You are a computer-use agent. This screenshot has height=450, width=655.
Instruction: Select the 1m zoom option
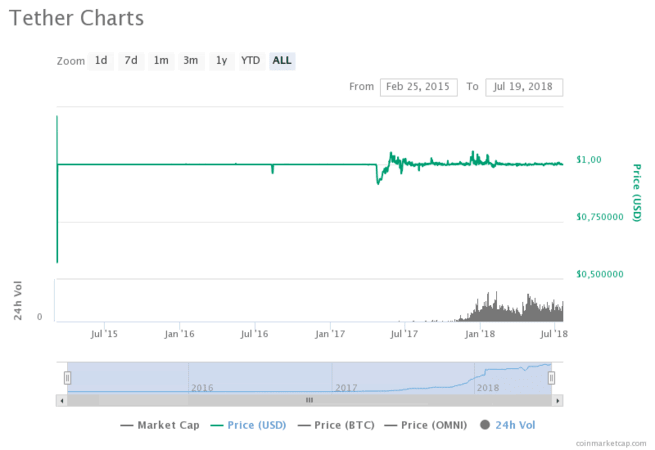coord(160,60)
